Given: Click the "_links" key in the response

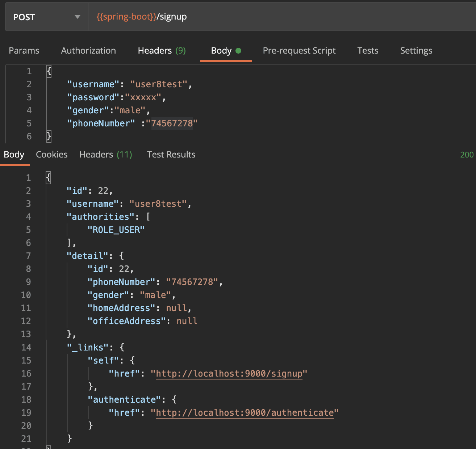Looking at the screenshot, I should (88, 348).
